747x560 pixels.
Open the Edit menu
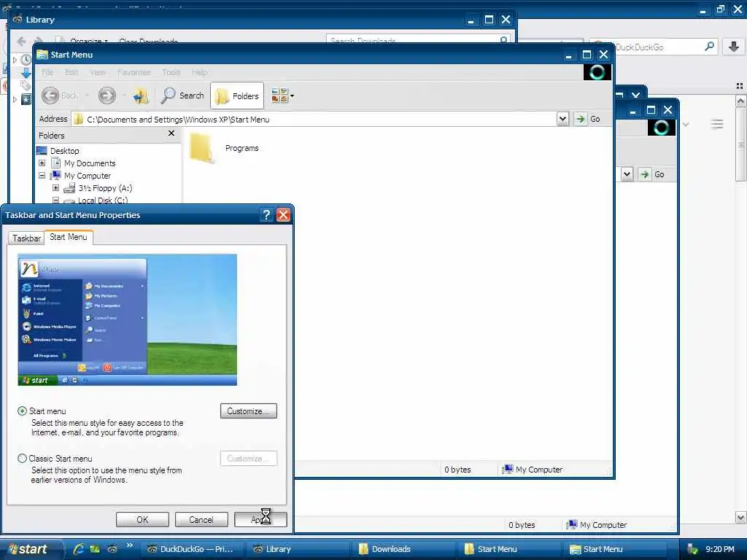pos(71,72)
